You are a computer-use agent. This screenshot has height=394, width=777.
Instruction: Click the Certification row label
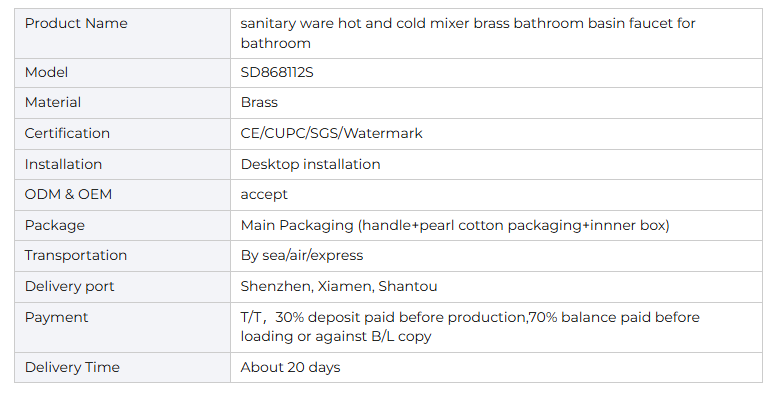pyautogui.click(x=67, y=133)
